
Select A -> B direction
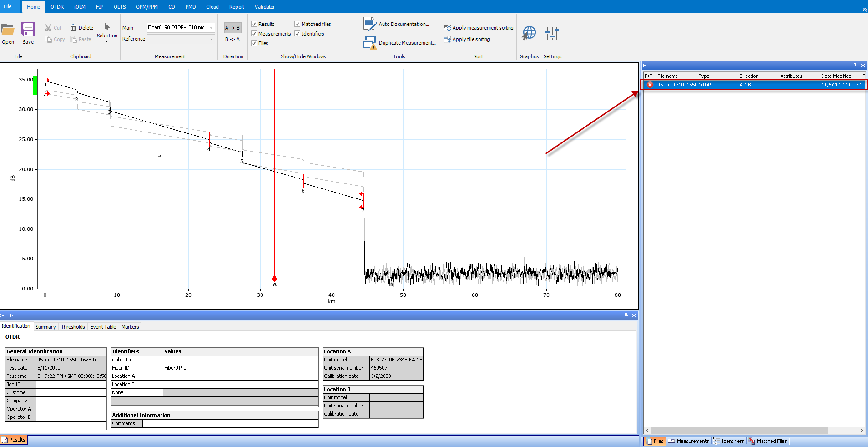coord(232,28)
